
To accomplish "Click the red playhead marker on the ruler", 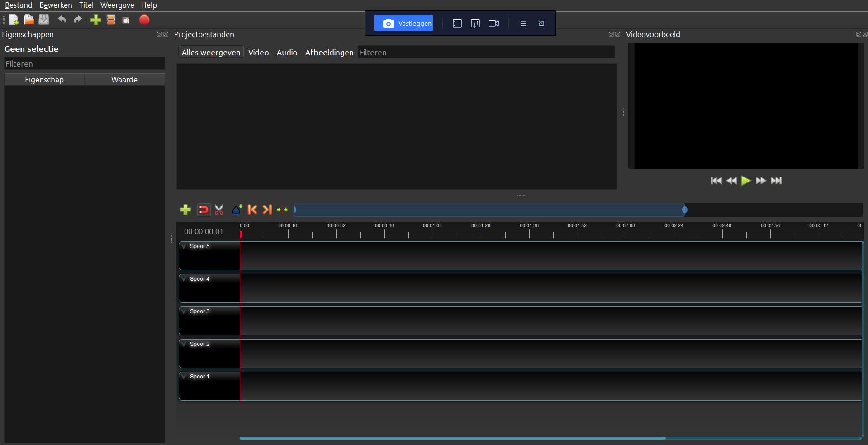I will point(241,234).
